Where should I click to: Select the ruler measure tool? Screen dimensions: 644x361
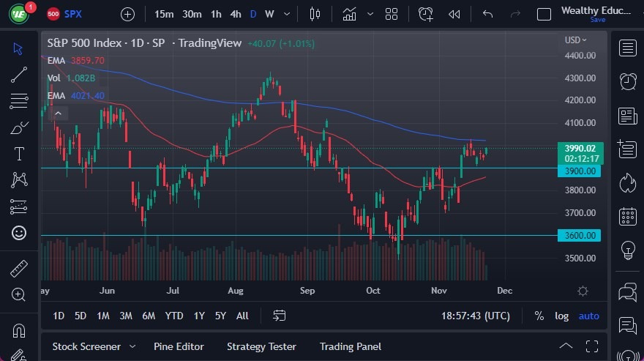coord(19,269)
